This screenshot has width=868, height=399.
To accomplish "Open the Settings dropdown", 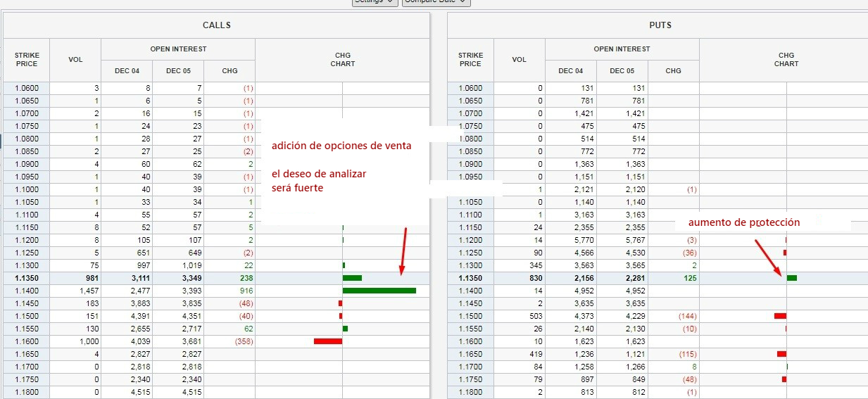I will click(x=374, y=2).
